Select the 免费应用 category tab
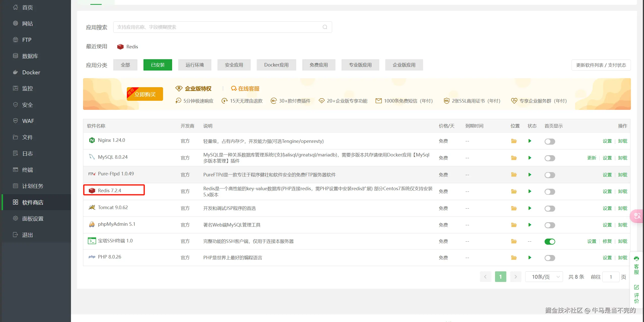 point(319,65)
